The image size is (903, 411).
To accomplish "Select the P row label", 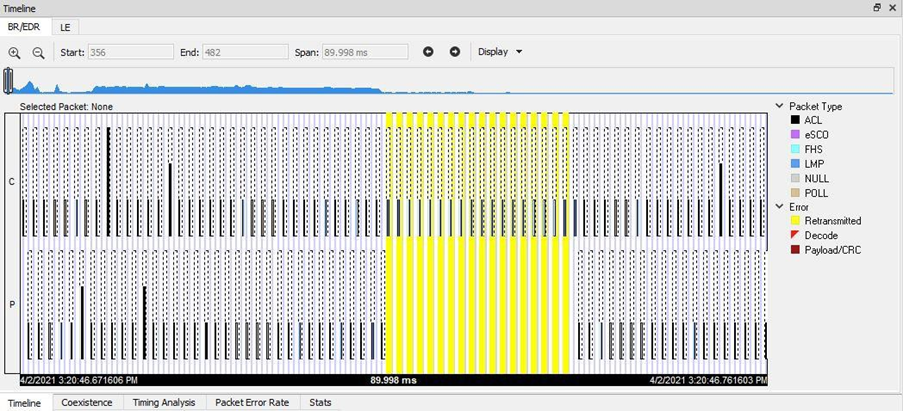I will point(12,305).
